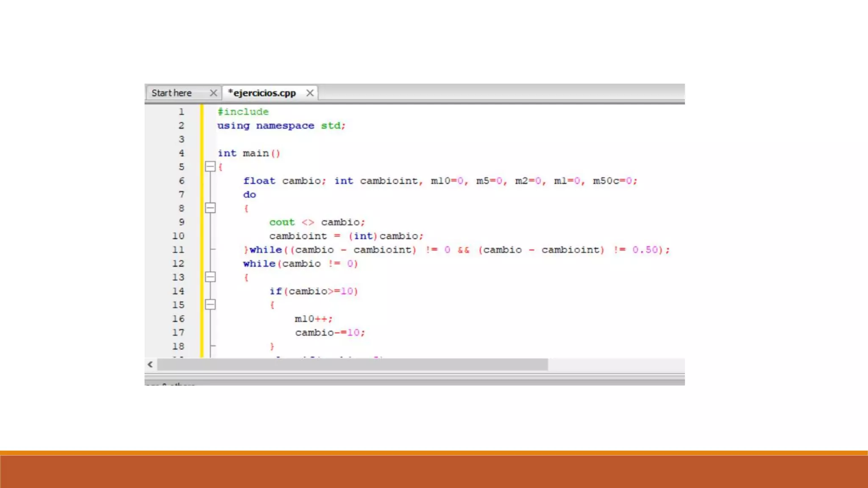Place cursor on the #include directive
The width and height of the screenshot is (868, 488).
[243, 112]
